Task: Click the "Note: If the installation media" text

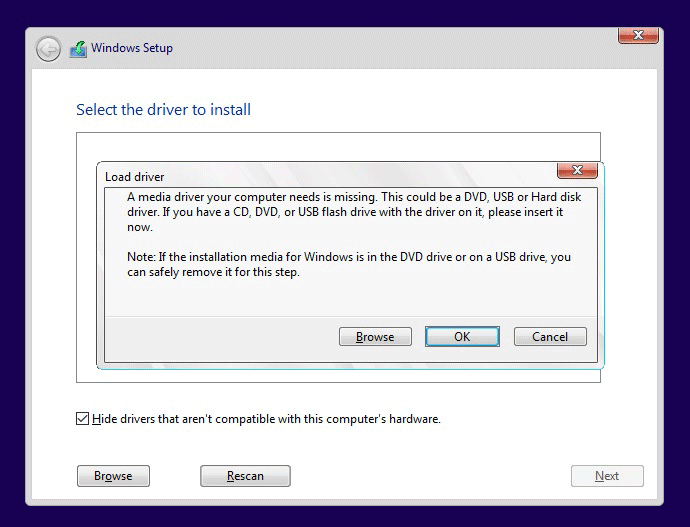Action: pos(349,264)
